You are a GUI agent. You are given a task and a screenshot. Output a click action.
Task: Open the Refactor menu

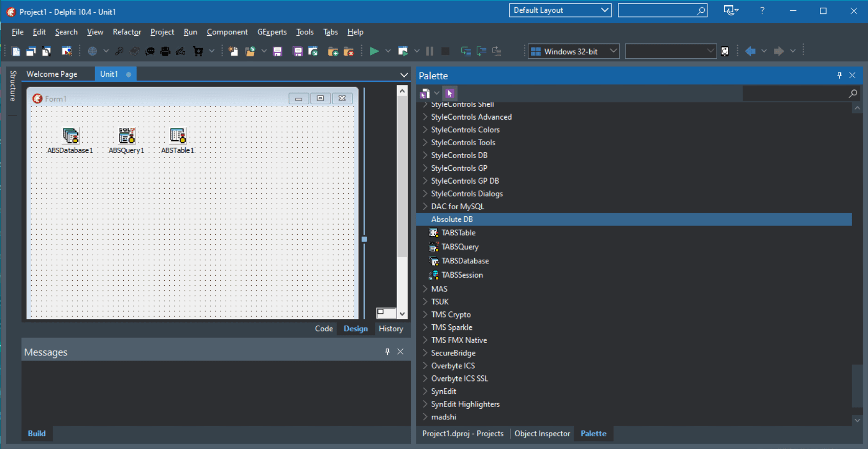click(127, 32)
